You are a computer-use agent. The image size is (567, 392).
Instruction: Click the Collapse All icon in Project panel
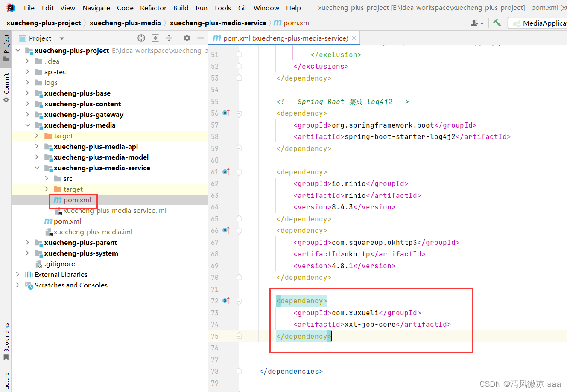169,38
